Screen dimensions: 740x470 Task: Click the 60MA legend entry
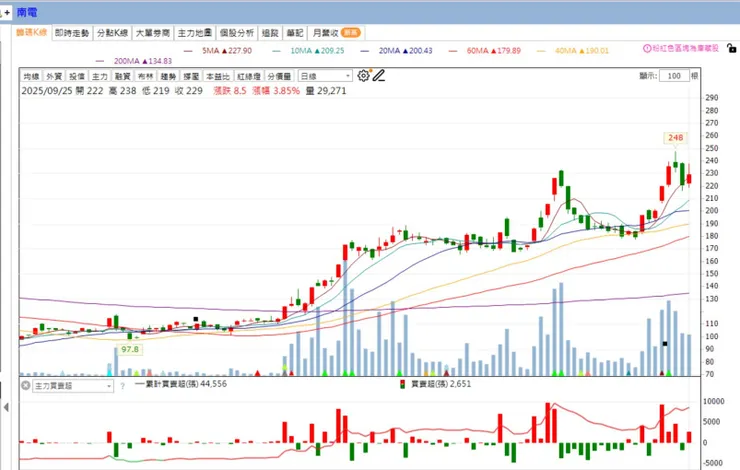485,50
